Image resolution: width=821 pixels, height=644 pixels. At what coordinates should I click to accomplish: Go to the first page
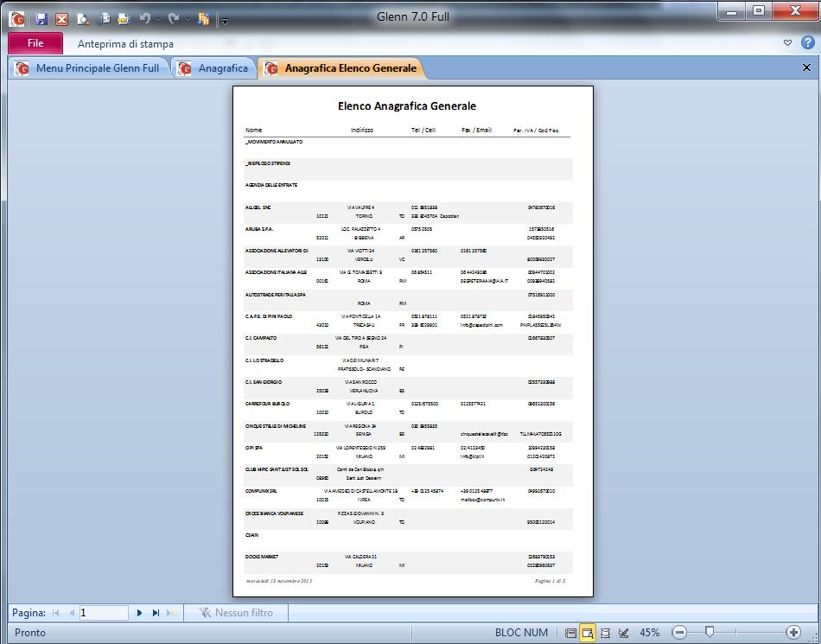56,613
